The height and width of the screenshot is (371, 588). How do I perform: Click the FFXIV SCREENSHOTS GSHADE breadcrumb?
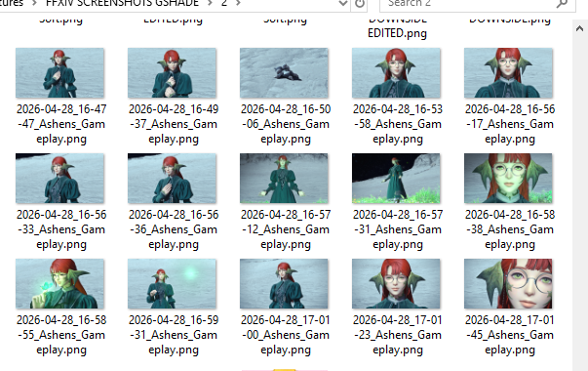click(x=122, y=3)
